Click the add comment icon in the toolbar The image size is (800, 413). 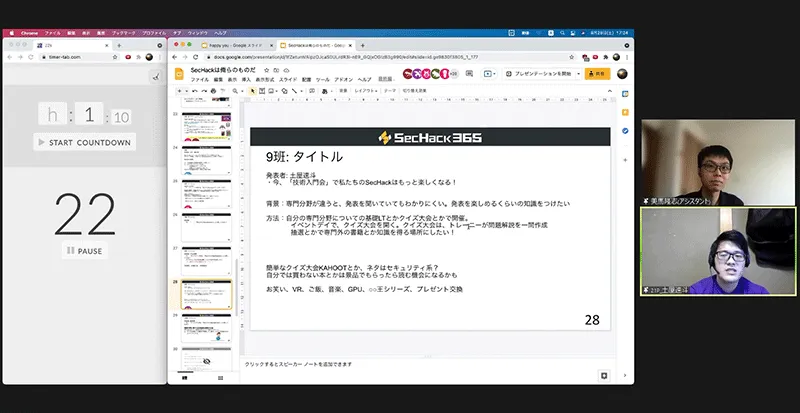point(311,91)
